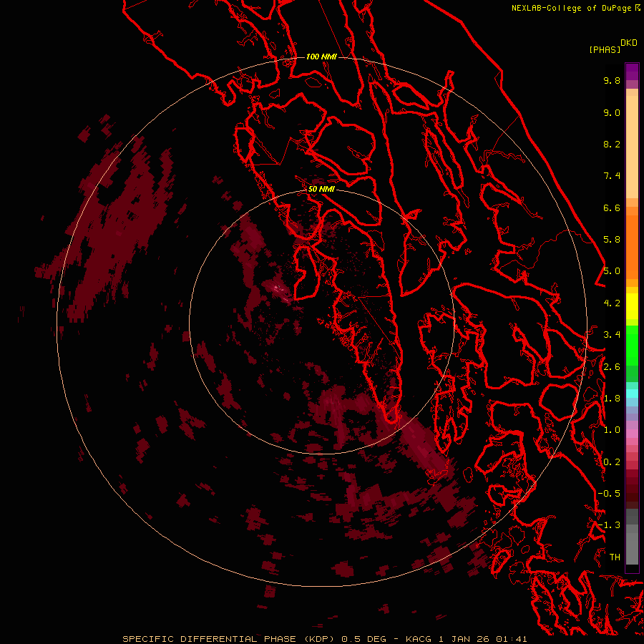Click the DKD [PHAS] legend title
The image size is (644, 644).
[613, 46]
